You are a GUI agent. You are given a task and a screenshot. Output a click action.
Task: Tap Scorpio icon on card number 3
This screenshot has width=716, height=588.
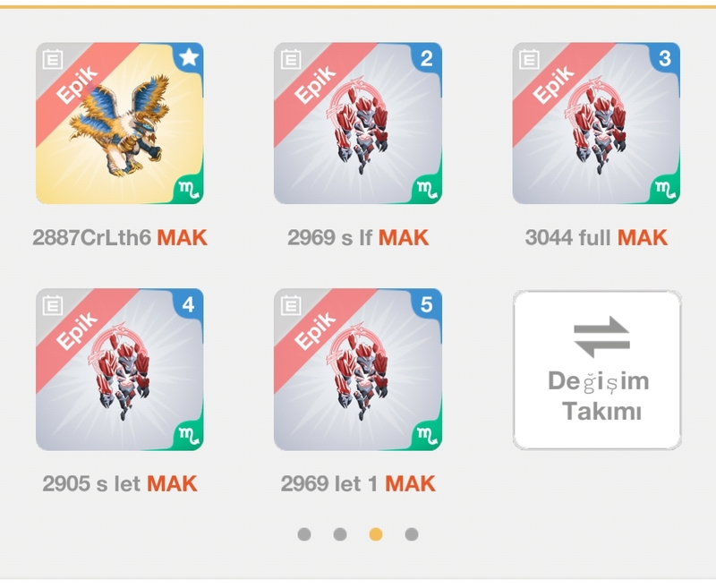point(665,189)
